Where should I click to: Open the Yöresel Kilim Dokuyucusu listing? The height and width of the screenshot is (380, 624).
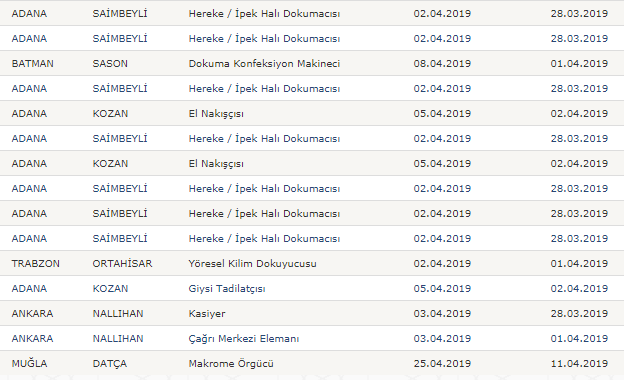[x=252, y=264]
